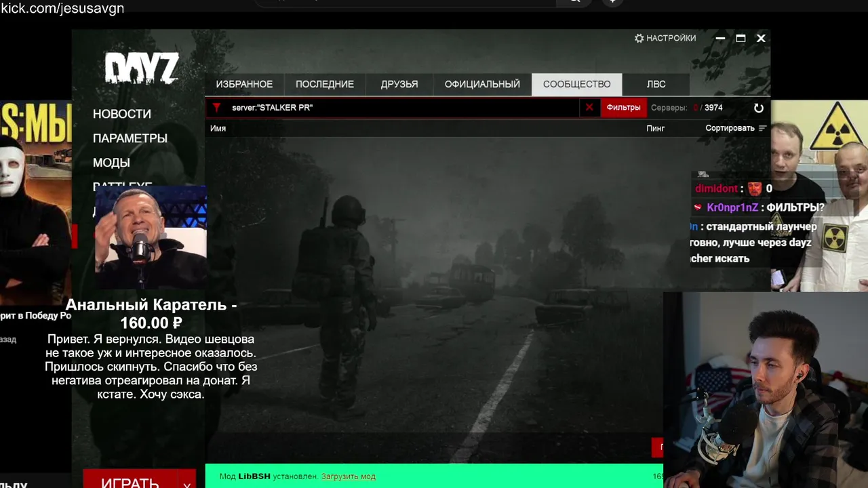Click the donation alert video thumbnail
868x488 pixels.
pyautogui.click(x=151, y=237)
